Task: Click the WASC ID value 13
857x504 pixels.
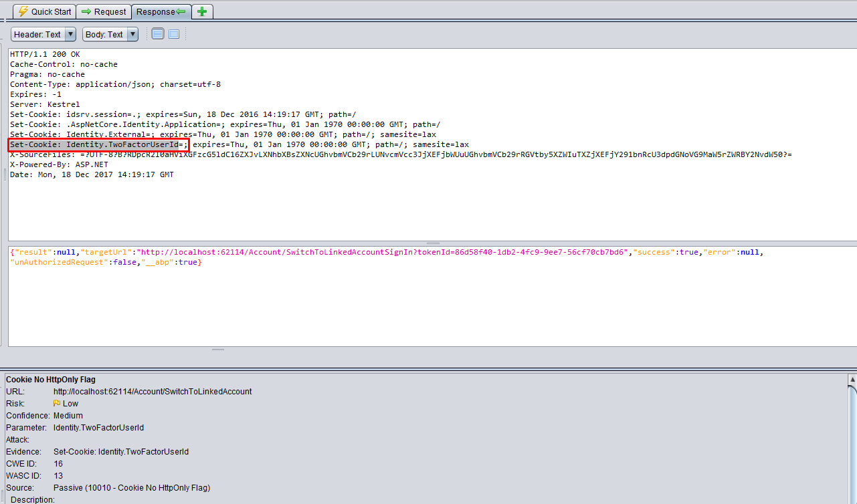Action: 58,476
